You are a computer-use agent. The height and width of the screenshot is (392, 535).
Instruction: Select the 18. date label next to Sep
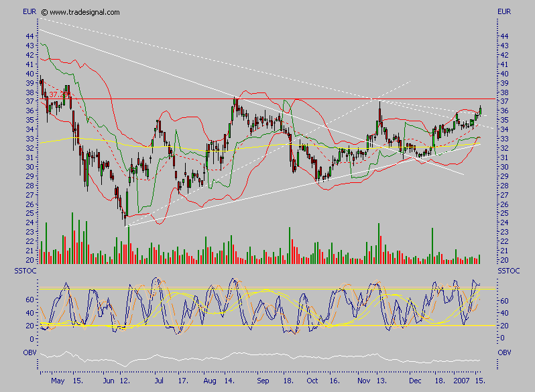pos(288,381)
